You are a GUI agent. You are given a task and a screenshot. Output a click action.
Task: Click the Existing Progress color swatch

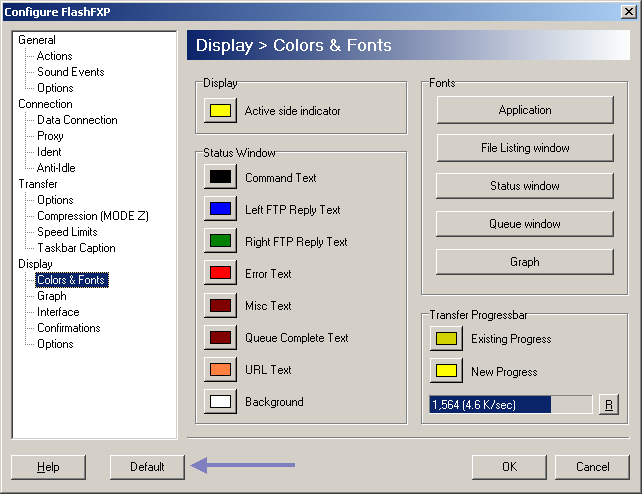pyautogui.click(x=446, y=339)
